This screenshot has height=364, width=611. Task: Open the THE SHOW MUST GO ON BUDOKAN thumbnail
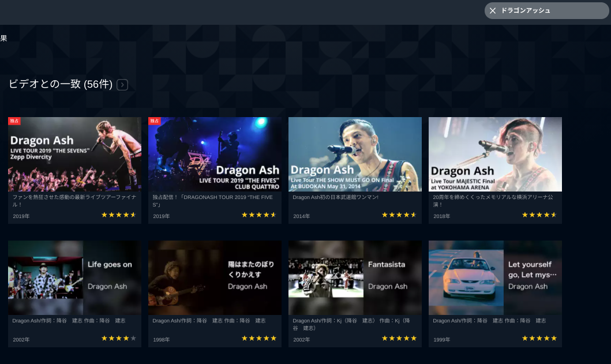pyautogui.click(x=355, y=154)
